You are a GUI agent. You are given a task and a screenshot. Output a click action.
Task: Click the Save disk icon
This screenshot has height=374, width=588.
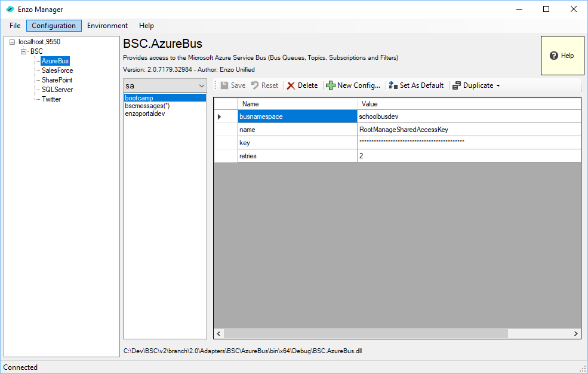224,85
